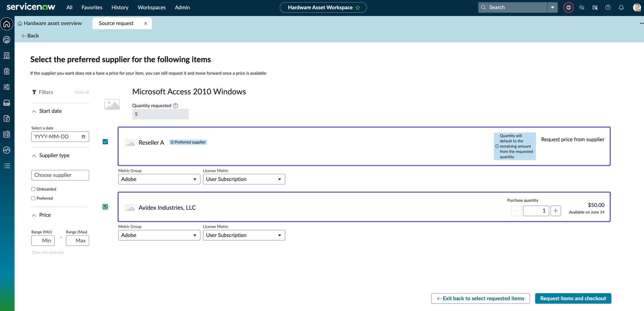Open Reseller A Metric Group dropdown
Image resolution: width=644 pixels, height=311 pixels.
(159, 179)
